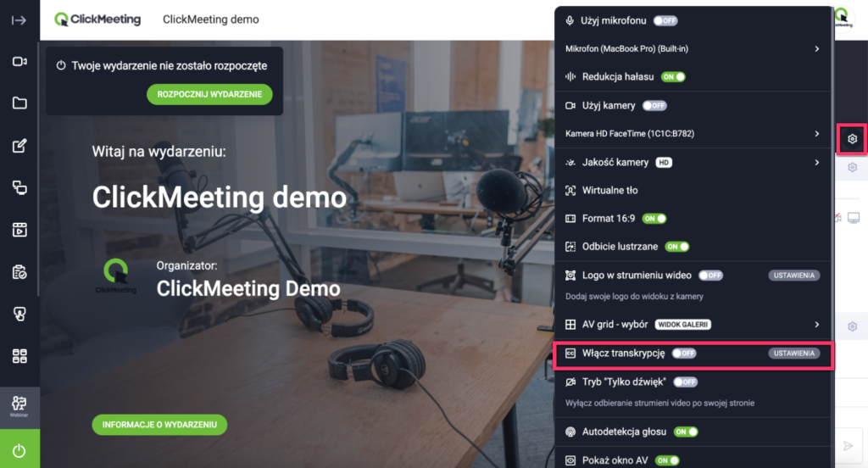Expand the Jakość kamery chevron

pyautogui.click(x=817, y=162)
